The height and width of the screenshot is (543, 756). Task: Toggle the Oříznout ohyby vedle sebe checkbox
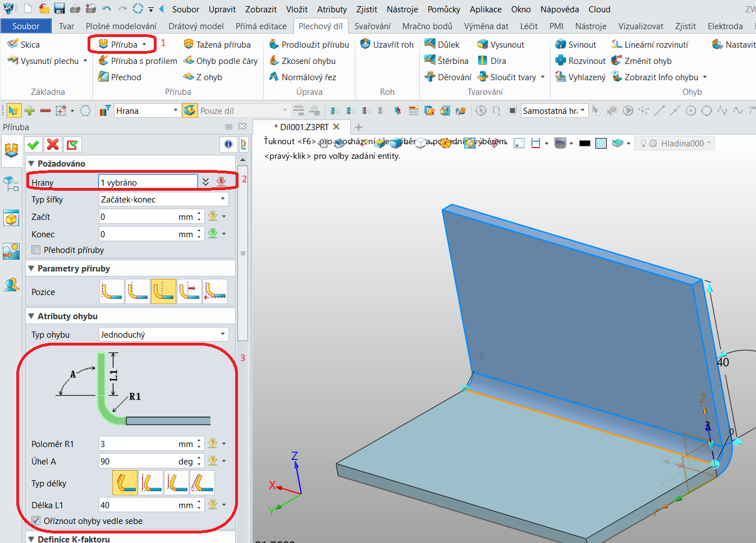pyautogui.click(x=36, y=521)
